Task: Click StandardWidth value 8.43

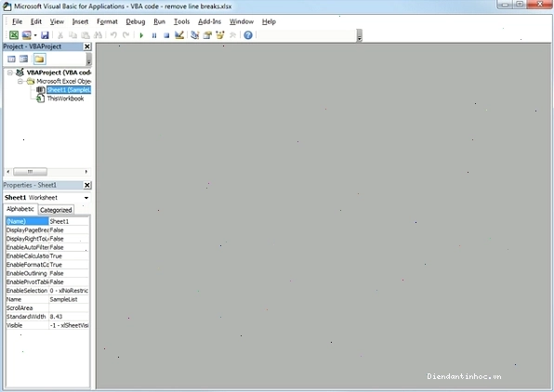Action: [x=69, y=317]
